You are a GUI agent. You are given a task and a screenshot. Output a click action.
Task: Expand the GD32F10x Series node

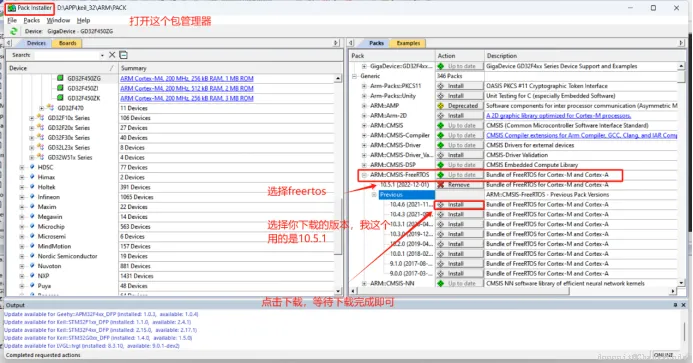point(31,118)
